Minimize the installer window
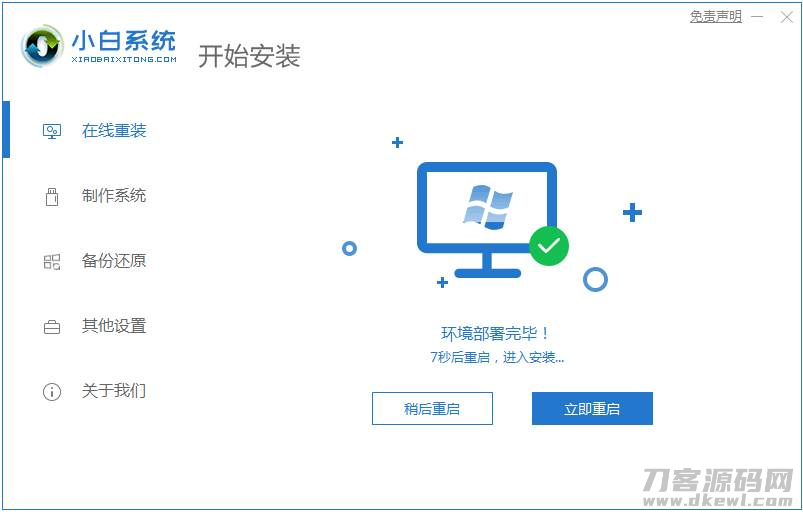This screenshot has width=803, height=512. click(758, 17)
